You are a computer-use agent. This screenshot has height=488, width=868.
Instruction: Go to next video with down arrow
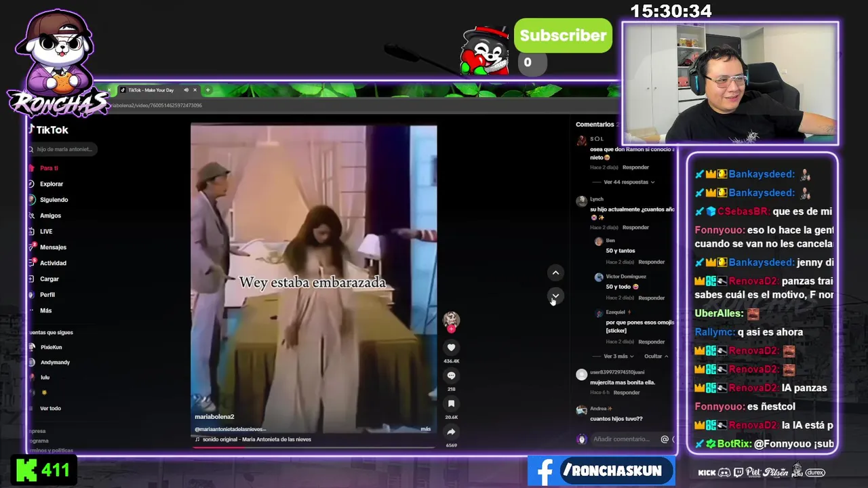(x=555, y=296)
